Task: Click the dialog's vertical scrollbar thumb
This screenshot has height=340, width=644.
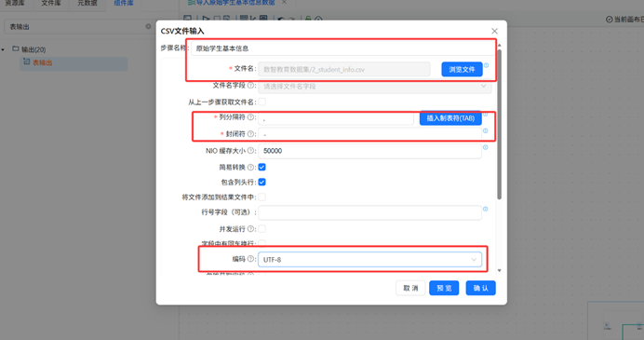Action: click(x=500, y=124)
